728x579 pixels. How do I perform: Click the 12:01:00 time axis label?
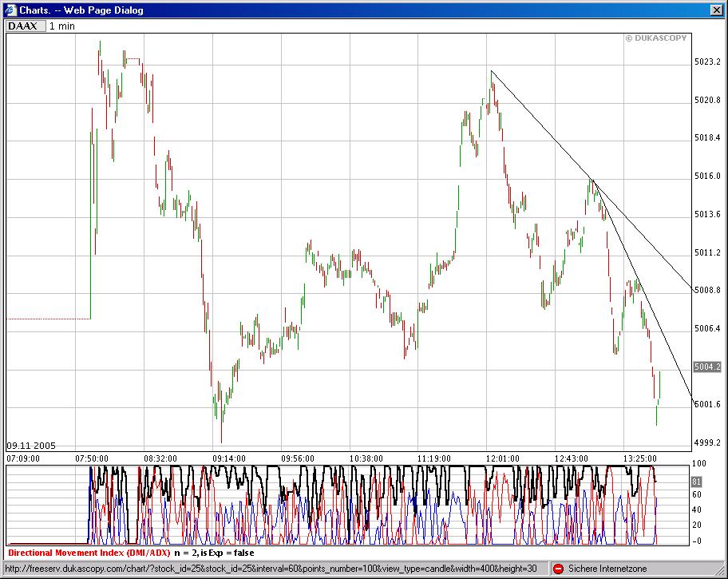(503, 458)
